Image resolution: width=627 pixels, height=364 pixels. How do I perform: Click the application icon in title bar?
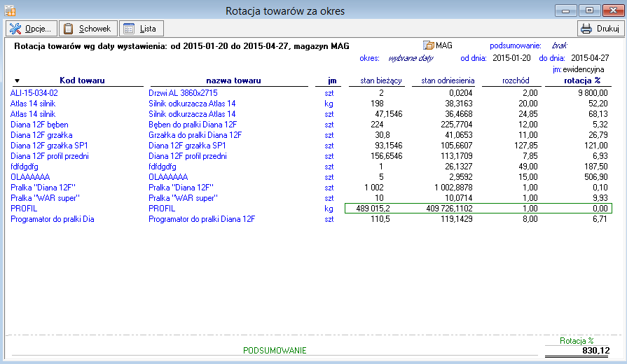(10, 10)
